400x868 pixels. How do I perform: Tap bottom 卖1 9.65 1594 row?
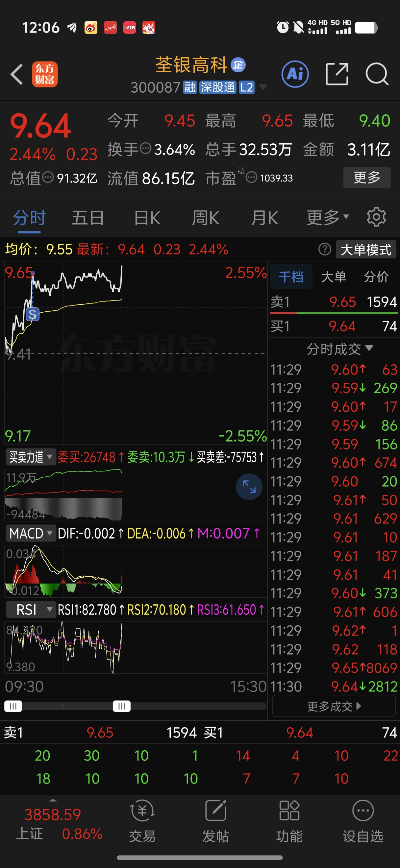click(100, 733)
